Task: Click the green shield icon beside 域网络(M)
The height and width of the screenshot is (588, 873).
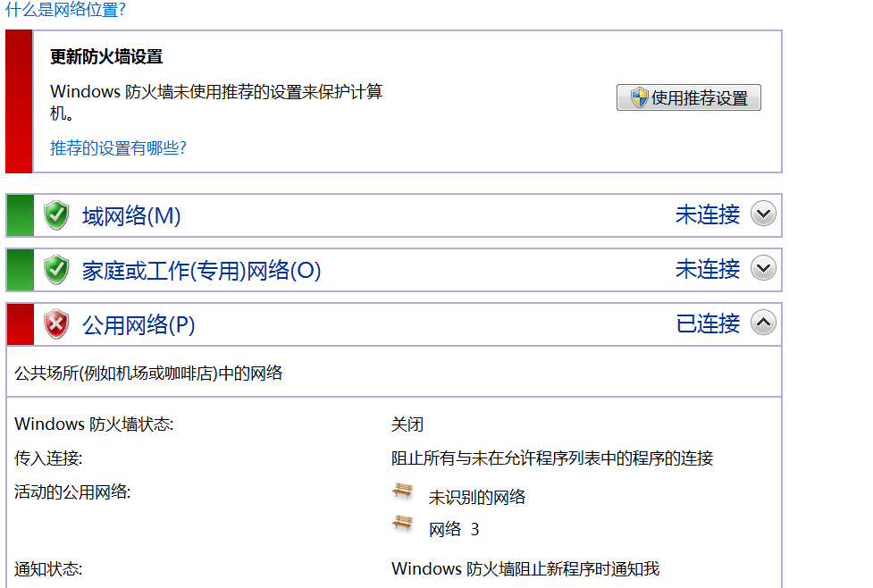Action: point(56,215)
